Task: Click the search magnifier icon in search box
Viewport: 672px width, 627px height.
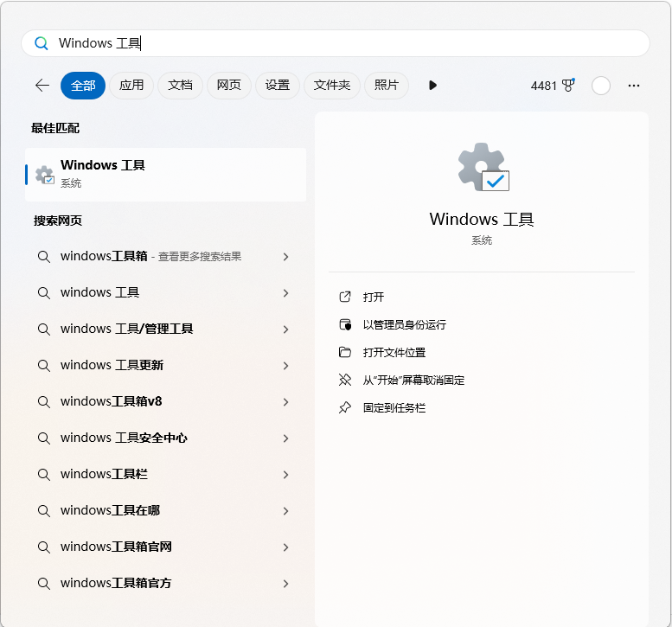Action: point(42,43)
